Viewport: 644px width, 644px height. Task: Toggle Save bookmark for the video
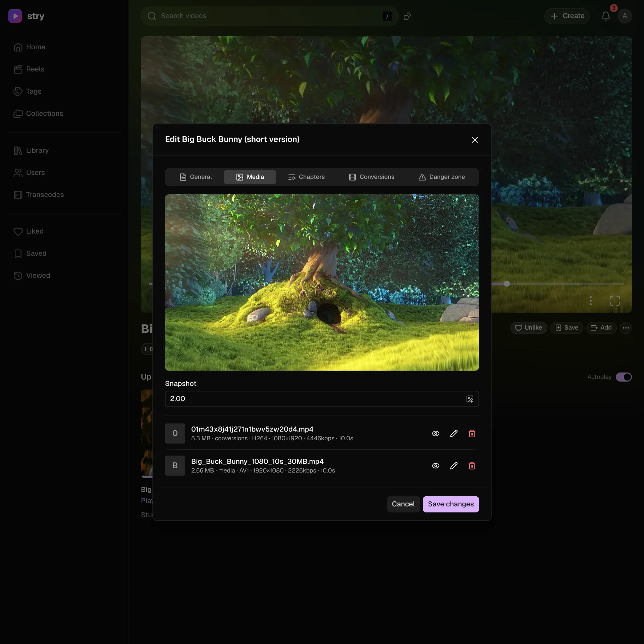(567, 328)
